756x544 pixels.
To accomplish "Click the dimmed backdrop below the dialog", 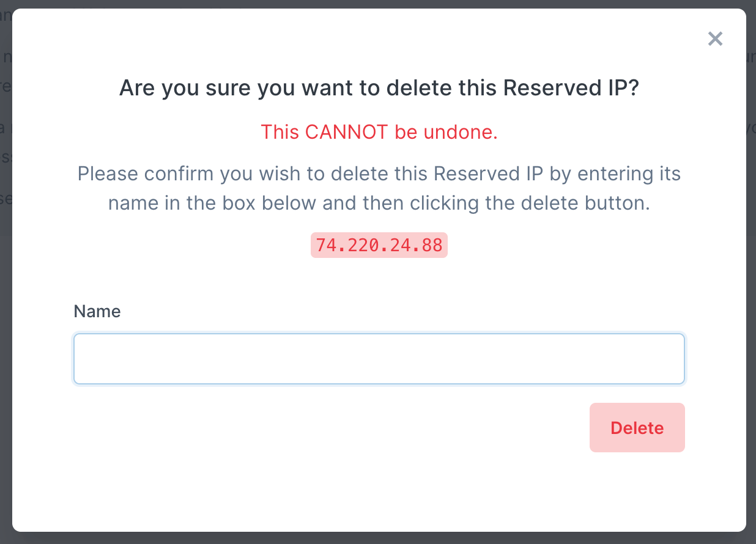I will (x=378, y=538).
